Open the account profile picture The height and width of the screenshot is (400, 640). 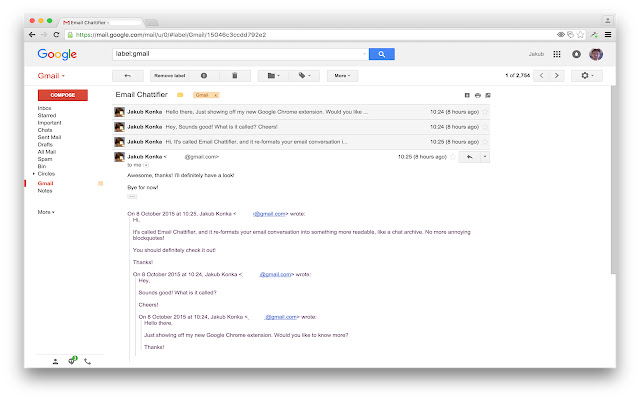tap(596, 54)
